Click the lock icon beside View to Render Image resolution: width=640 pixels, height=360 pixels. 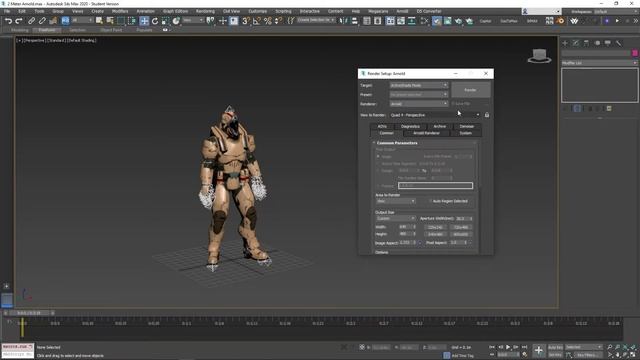pos(487,115)
